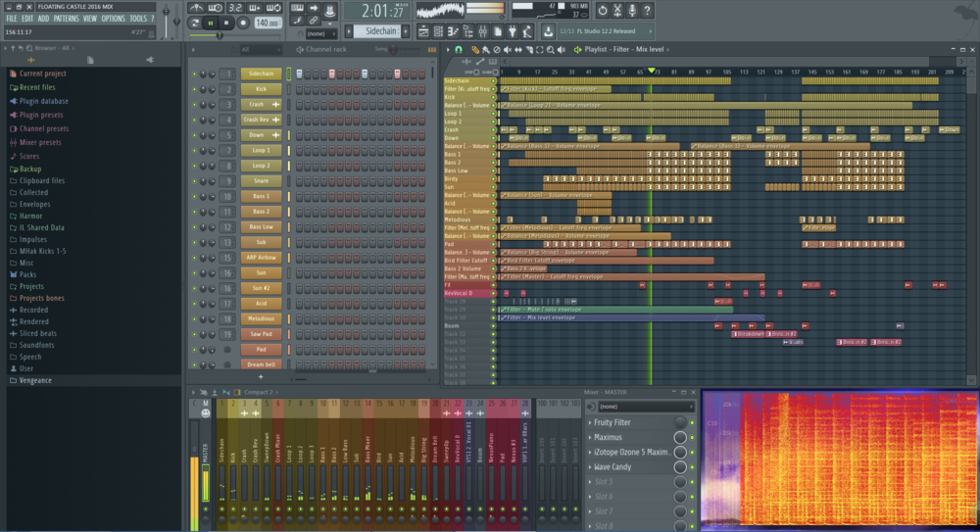
Task: Toggle the Kick channel mute LED
Action: (x=195, y=89)
